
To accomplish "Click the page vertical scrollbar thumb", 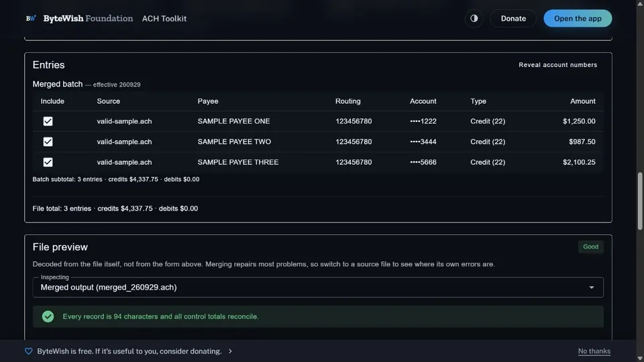I will [640, 201].
